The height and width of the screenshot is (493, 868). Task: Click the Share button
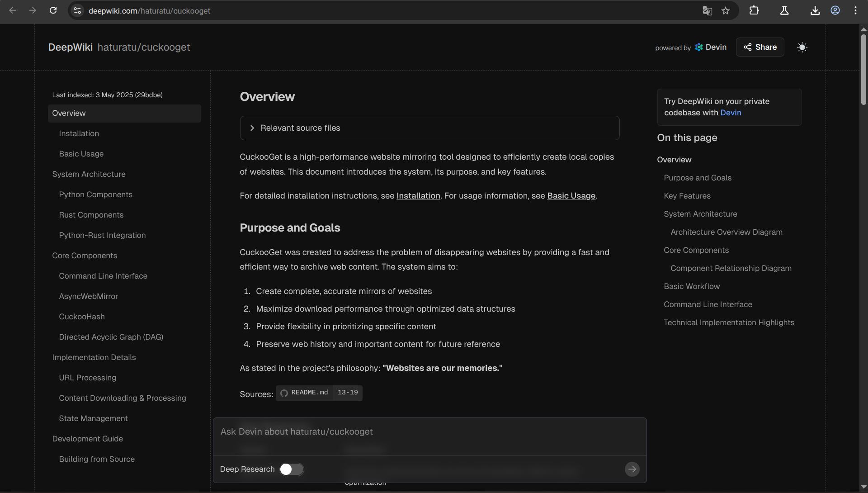point(759,47)
